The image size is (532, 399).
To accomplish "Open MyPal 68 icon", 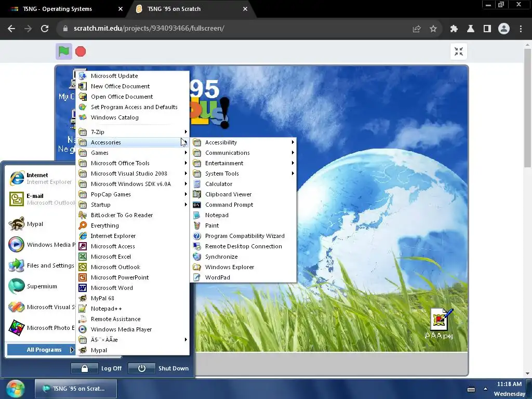I will [83, 298].
